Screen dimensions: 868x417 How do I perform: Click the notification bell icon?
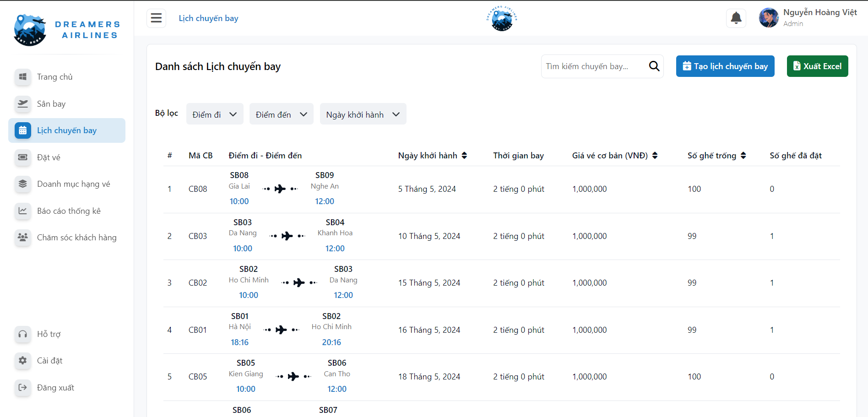(736, 18)
